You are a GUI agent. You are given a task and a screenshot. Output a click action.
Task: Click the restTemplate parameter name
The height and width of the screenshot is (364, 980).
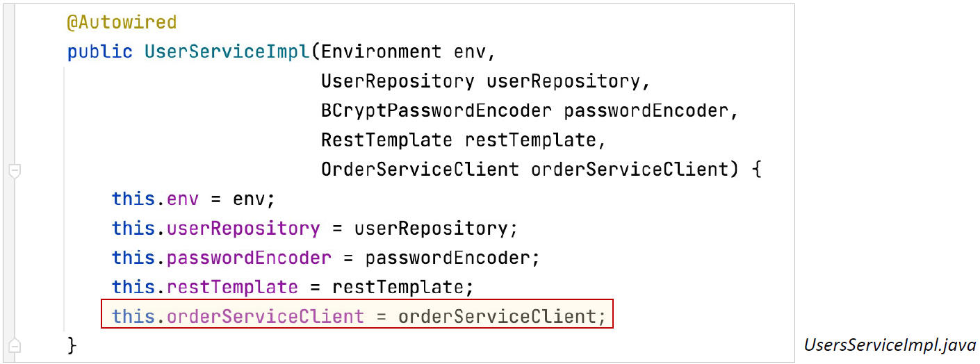pyautogui.click(x=530, y=140)
